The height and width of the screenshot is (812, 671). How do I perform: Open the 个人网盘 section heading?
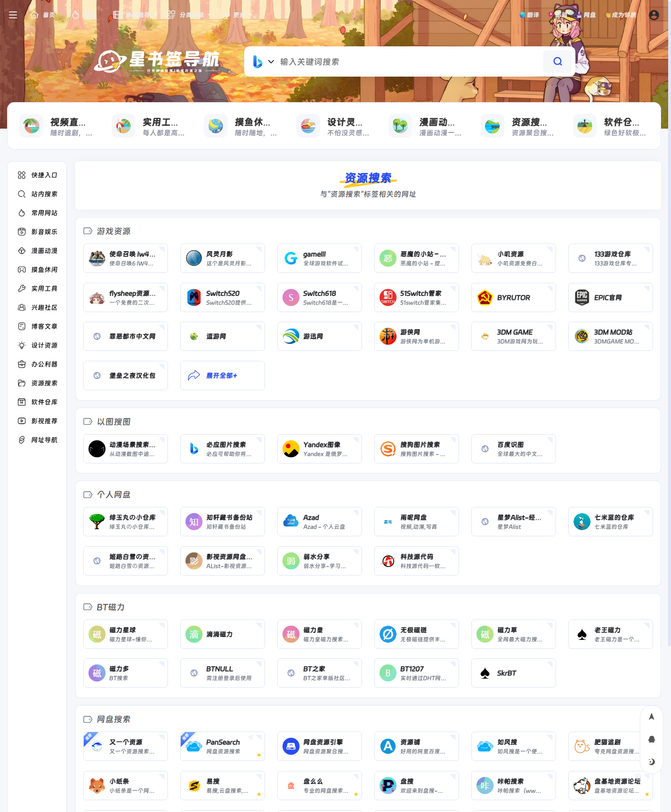(114, 495)
